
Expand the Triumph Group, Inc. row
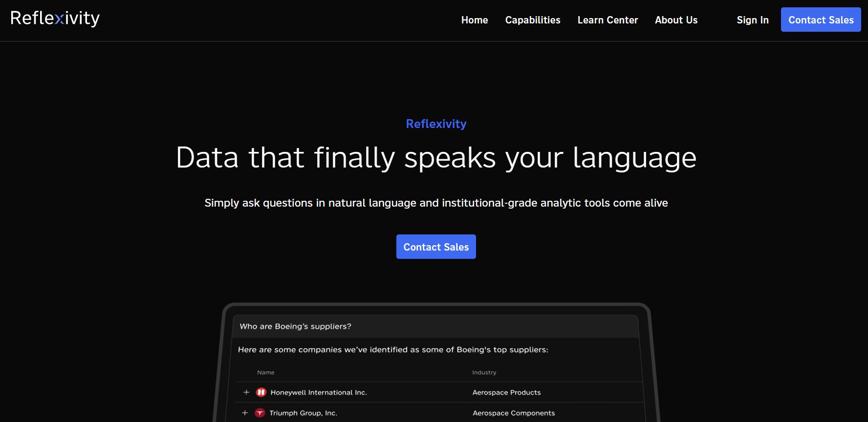(245, 413)
